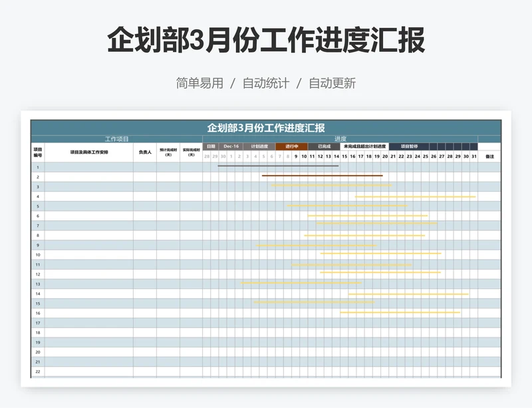The image size is (532, 408).
Task: Click the yellow progress bar in row 13
Action: pyautogui.click(x=301, y=283)
